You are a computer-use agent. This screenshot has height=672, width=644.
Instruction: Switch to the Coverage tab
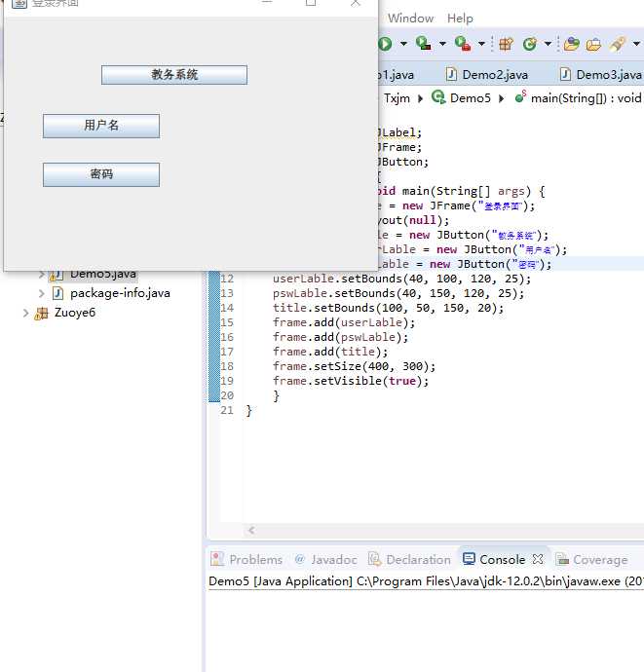tap(591, 559)
